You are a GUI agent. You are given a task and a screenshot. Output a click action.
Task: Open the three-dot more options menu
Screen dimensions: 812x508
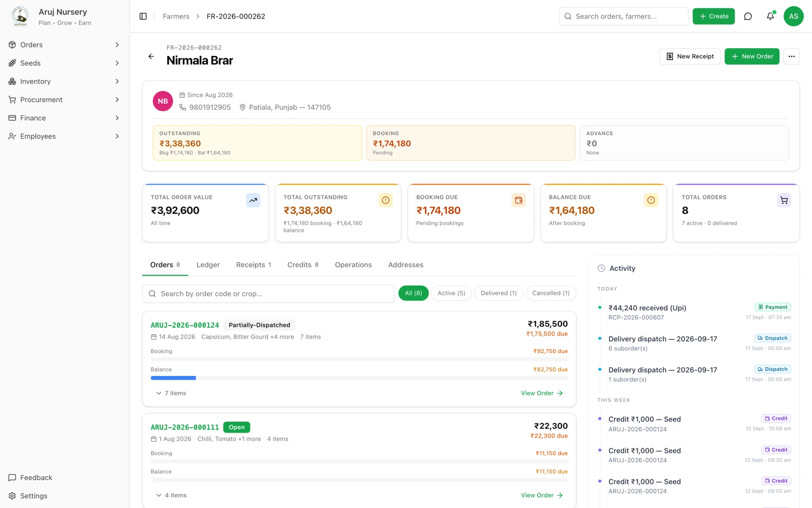[791, 56]
